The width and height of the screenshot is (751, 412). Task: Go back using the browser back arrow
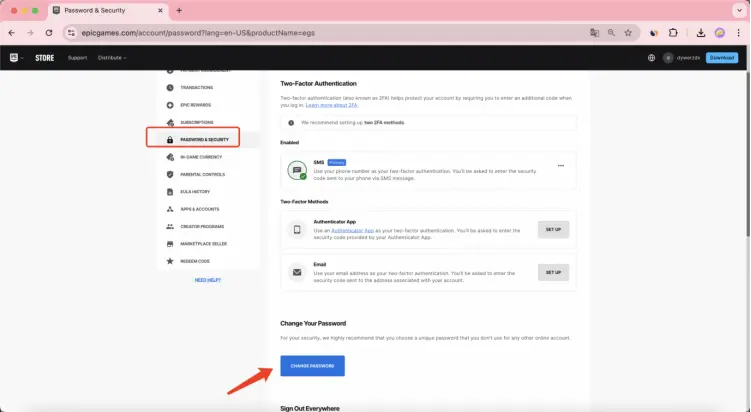tap(11, 33)
